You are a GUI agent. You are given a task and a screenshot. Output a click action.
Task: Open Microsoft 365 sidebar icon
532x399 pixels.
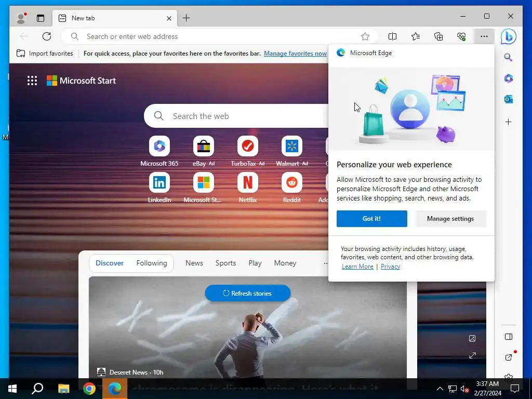coord(508,78)
